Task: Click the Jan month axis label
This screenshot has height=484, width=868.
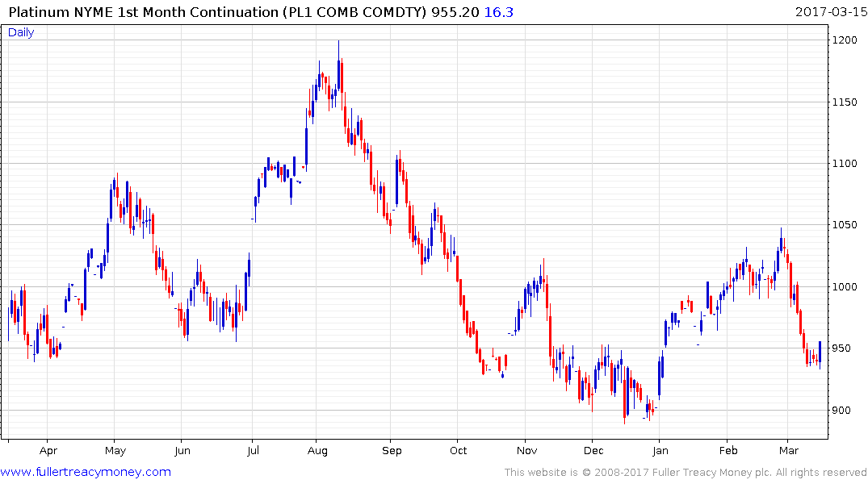Action: (660, 451)
